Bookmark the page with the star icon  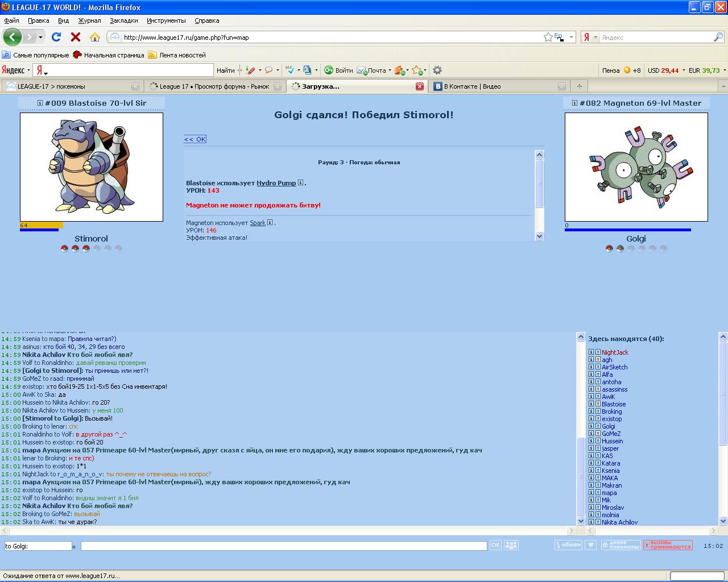548,37
